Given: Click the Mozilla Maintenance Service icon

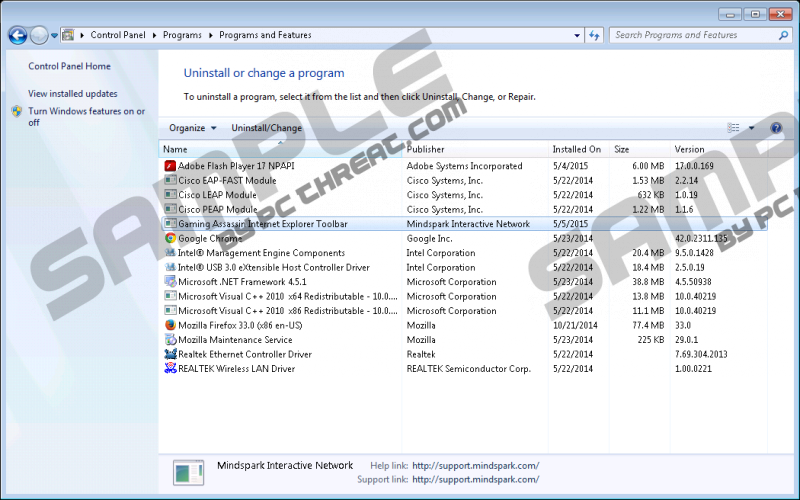Looking at the screenshot, I should (x=170, y=340).
